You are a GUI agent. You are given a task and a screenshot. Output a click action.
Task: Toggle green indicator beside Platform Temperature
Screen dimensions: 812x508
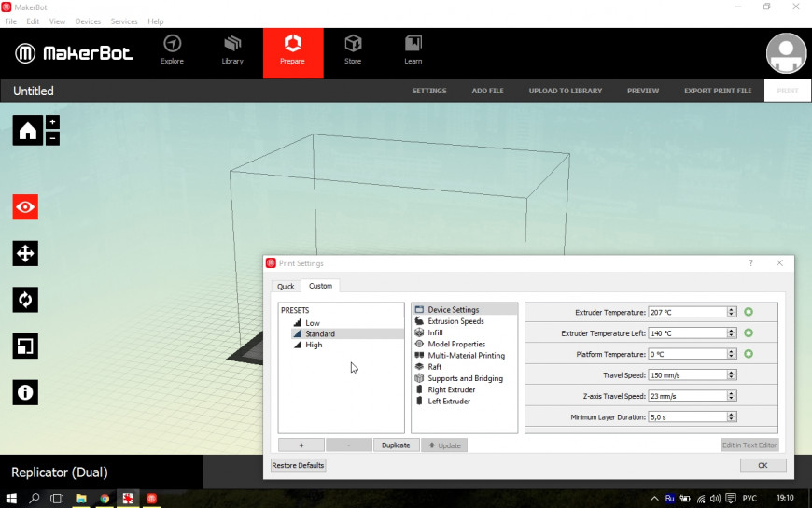[749, 354]
